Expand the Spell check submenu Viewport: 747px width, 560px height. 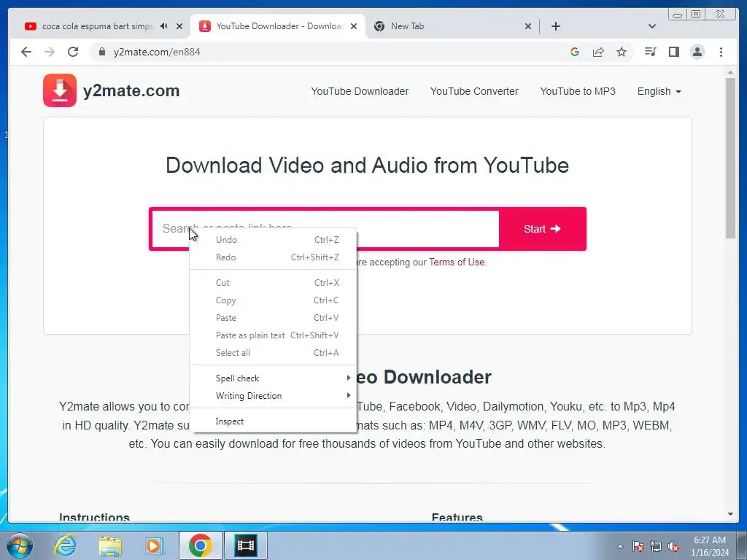273,378
